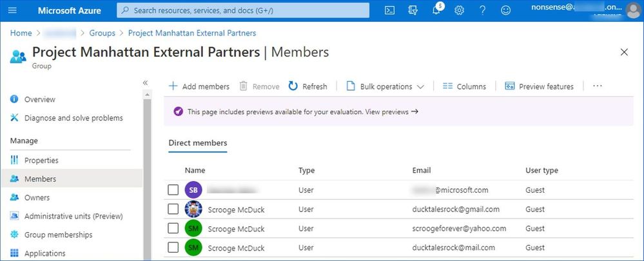Click the rocket icon in preview banner
The image size is (644, 261).
pos(178,111)
